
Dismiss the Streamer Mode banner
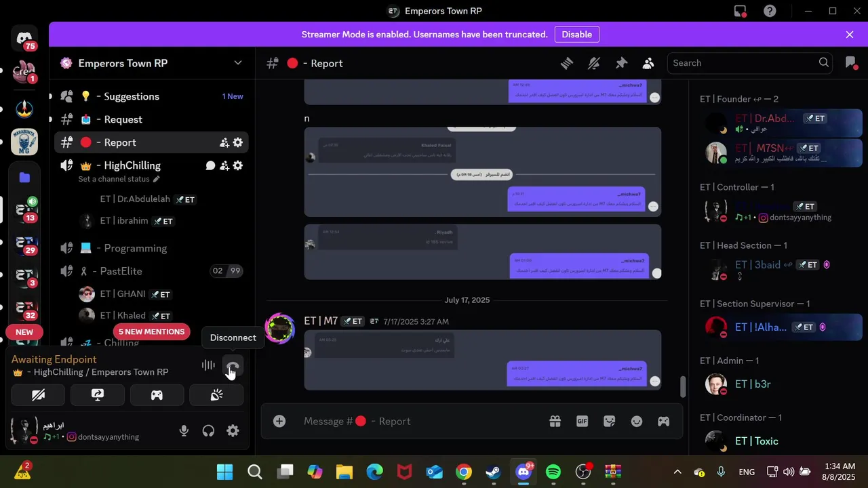coord(850,35)
